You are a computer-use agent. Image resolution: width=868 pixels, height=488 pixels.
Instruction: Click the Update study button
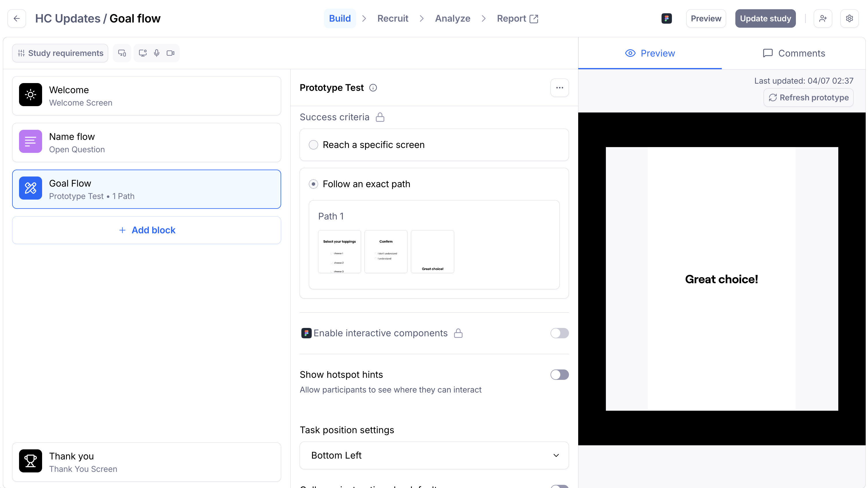pyautogui.click(x=765, y=18)
